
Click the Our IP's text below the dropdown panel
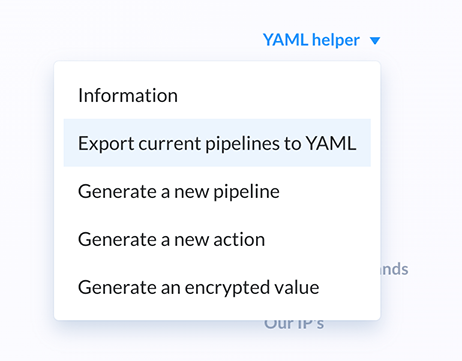point(294,325)
